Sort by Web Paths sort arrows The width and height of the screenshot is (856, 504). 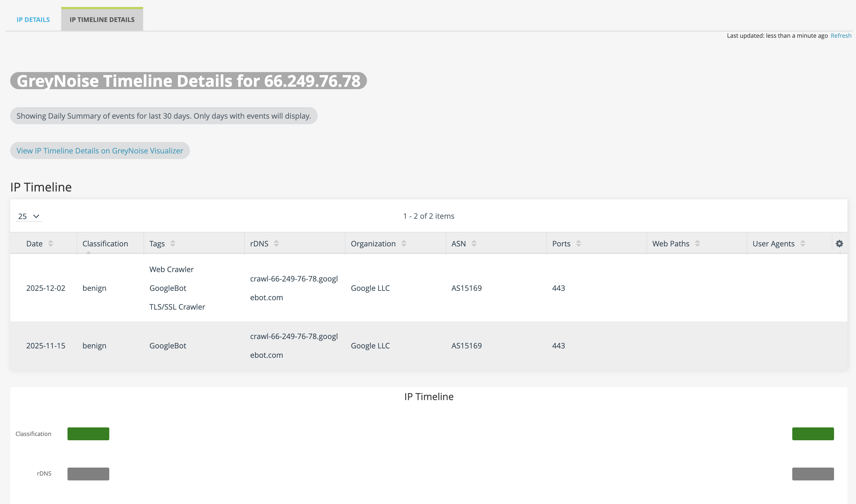pyautogui.click(x=697, y=243)
